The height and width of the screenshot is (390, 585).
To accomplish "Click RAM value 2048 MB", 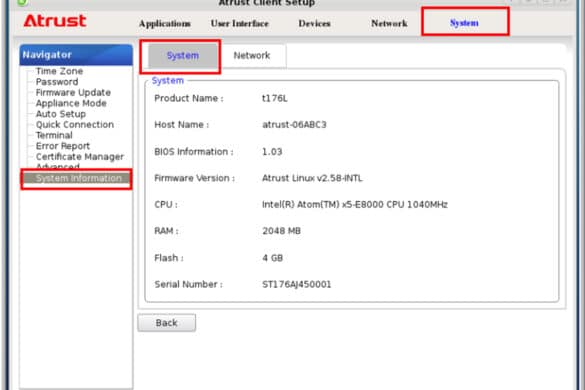I will point(281,231).
